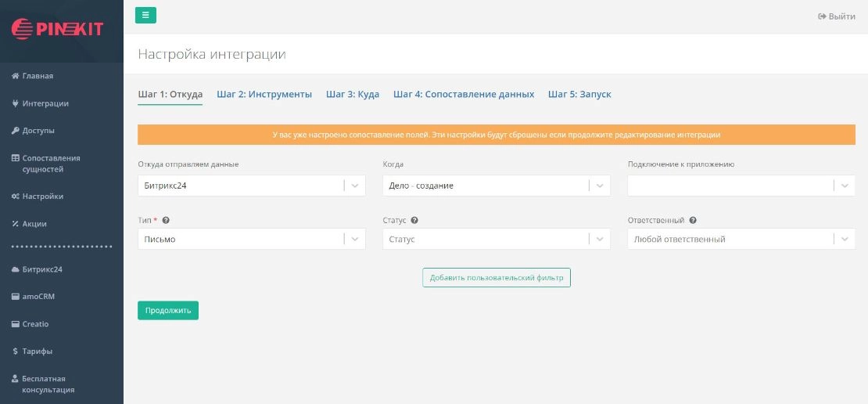This screenshot has width=868, height=404.
Task: Go to Доступы in the sidebar
Action: (38, 131)
